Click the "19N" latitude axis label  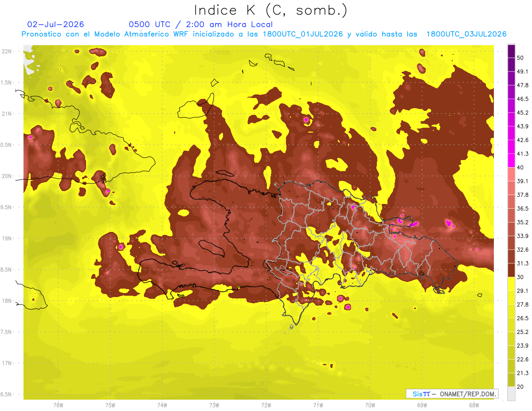click(x=7, y=239)
